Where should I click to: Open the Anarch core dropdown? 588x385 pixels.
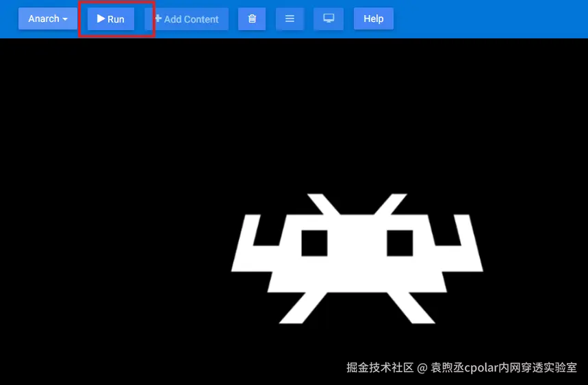pyautogui.click(x=48, y=18)
